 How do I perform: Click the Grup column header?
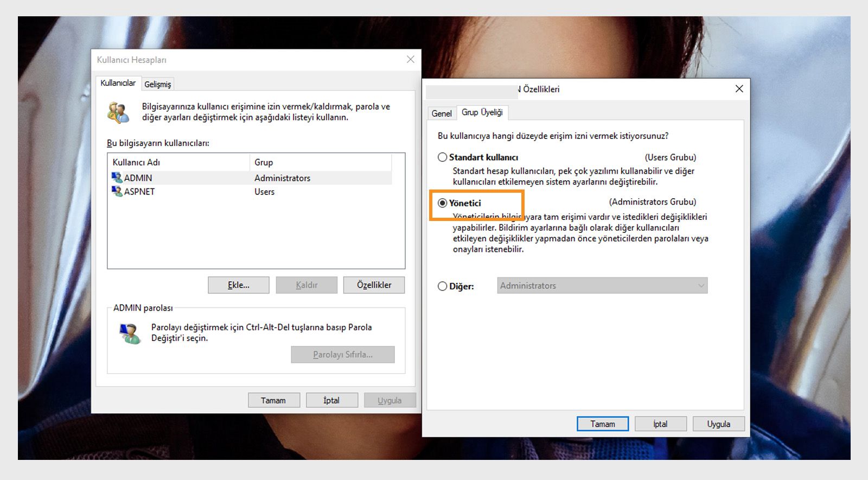tap(321, 162)
